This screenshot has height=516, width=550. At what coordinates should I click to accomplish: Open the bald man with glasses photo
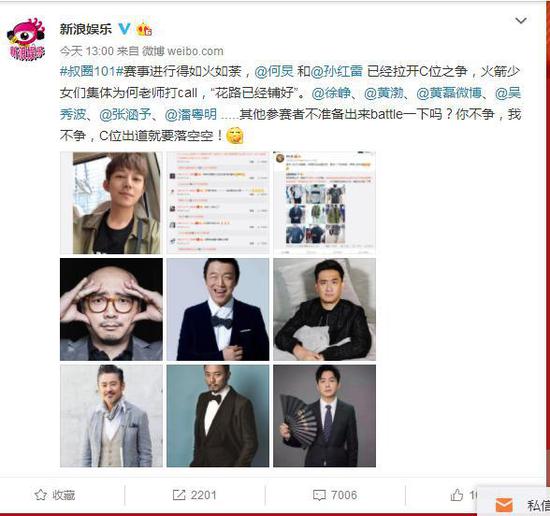[x=112, y=309]
